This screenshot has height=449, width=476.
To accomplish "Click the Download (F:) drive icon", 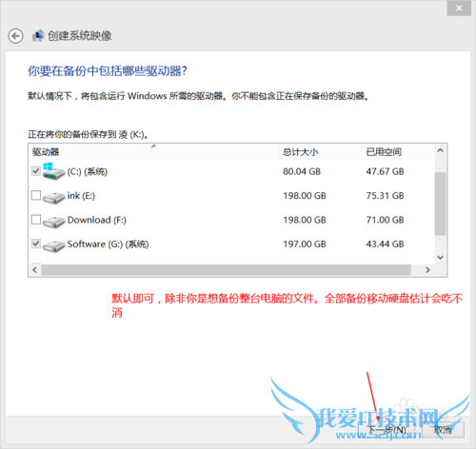I will point(53,222).
